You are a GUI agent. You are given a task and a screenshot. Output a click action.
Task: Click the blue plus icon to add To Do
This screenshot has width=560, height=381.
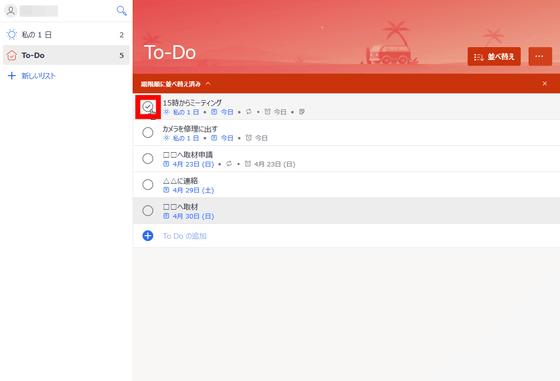coord(148,236)
